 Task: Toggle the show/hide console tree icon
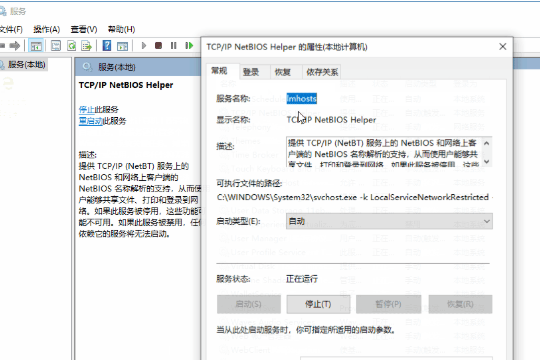36,45
